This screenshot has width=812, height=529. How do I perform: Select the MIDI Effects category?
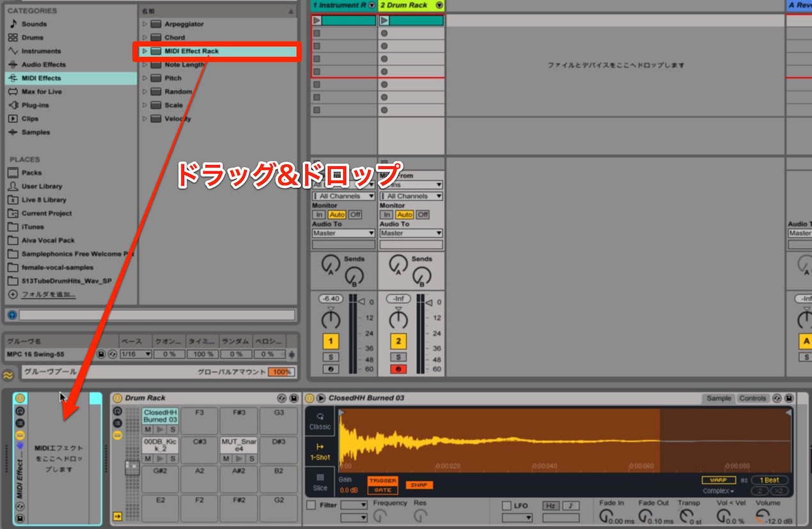70,78
